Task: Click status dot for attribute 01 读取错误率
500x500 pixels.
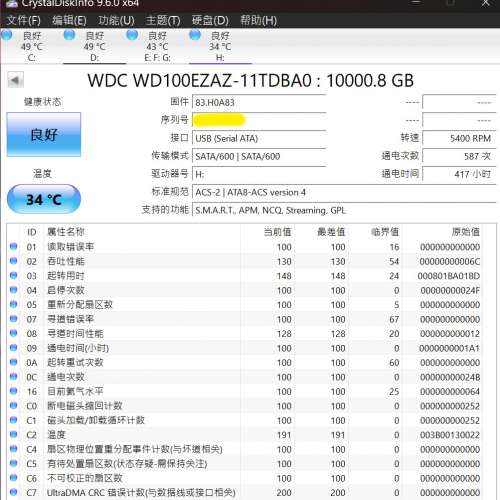Action: point(13,246)
